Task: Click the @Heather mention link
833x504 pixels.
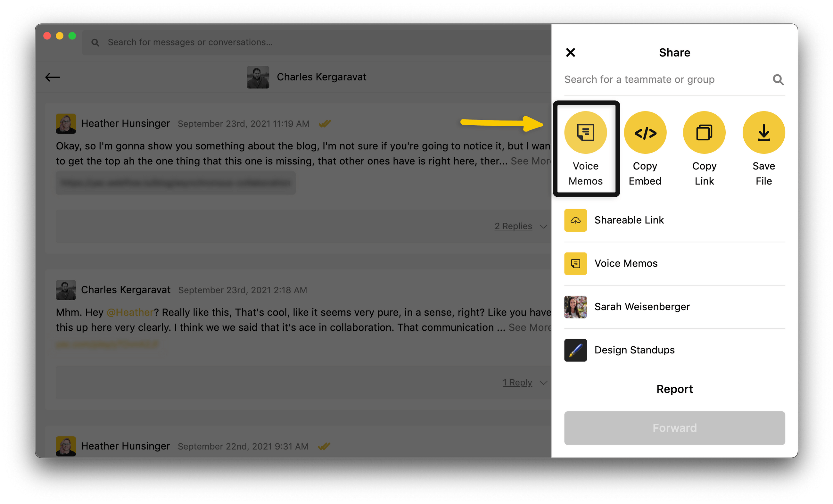Action: tap(130, 312)
